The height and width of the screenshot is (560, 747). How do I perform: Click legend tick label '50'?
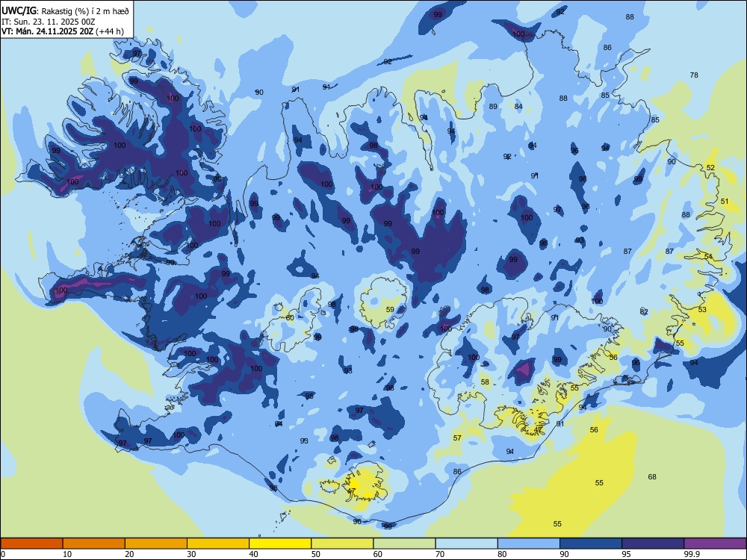click(x=316, y=554)
